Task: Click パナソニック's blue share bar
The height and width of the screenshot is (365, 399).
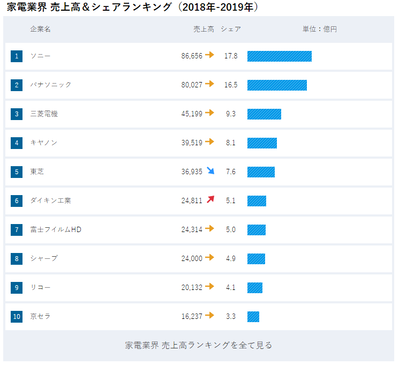Action: [x=277, y=85]
